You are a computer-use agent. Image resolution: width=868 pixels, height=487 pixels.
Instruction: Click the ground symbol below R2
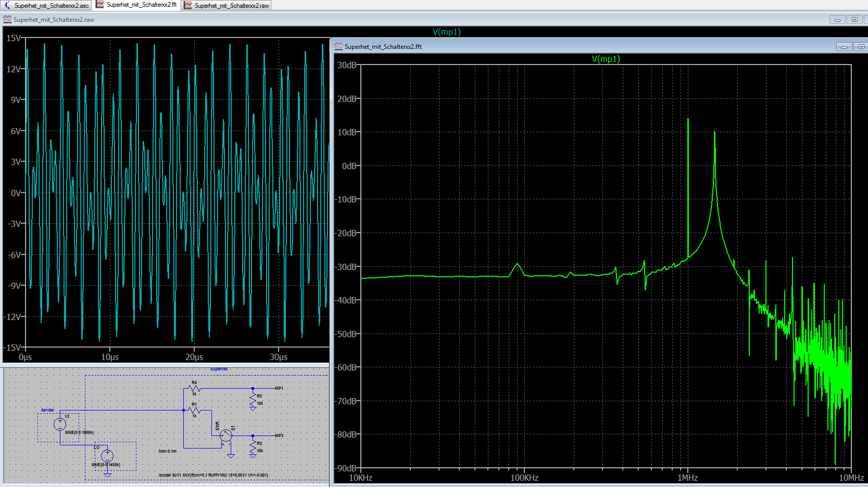[253, 456]
